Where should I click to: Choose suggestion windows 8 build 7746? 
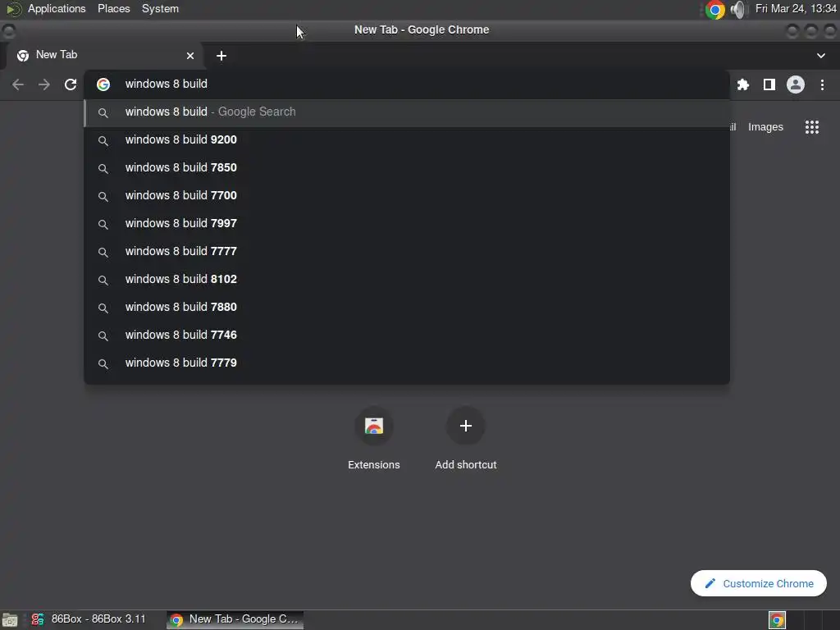(x=407, y=335)
